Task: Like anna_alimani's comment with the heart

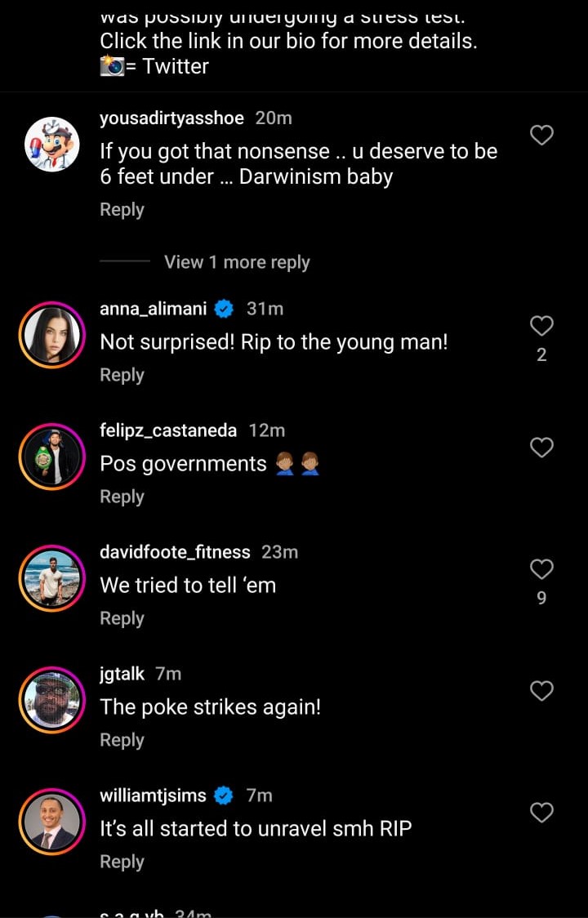Action: 542,327
